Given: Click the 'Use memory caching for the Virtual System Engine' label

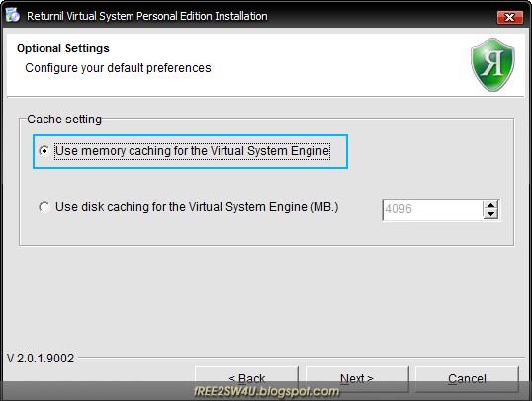Looking at the screenshot, I should [x=193, y=151].
